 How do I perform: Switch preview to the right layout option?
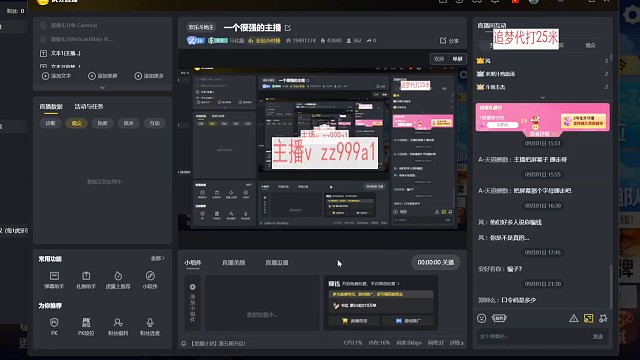coord(457,59)
